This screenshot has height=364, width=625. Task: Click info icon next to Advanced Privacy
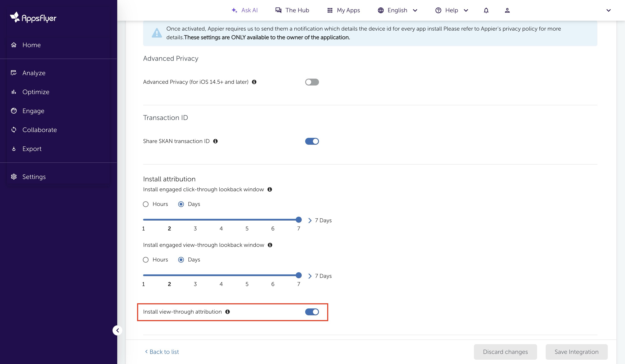pyautogui.click(x=254, y=82)
